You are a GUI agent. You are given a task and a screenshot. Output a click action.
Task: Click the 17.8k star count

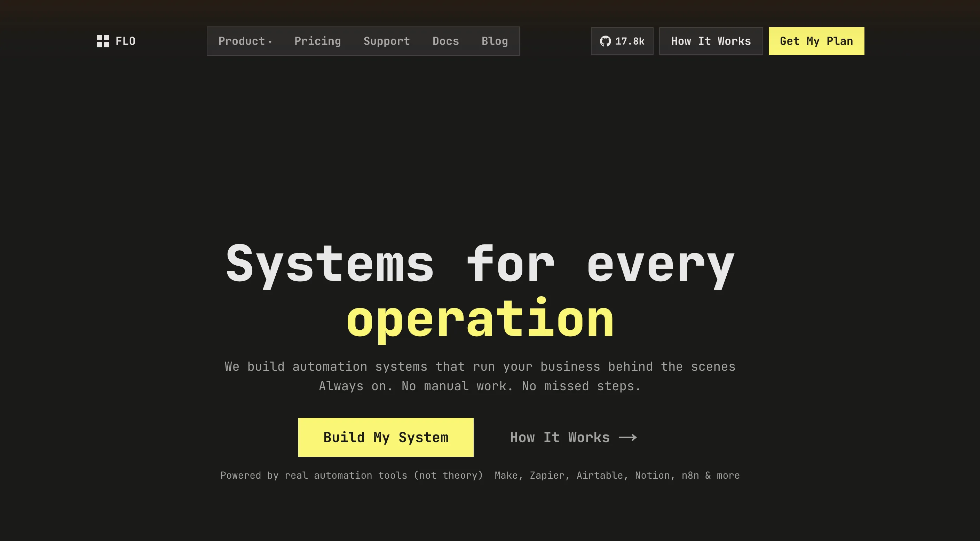tap(630, 41)
